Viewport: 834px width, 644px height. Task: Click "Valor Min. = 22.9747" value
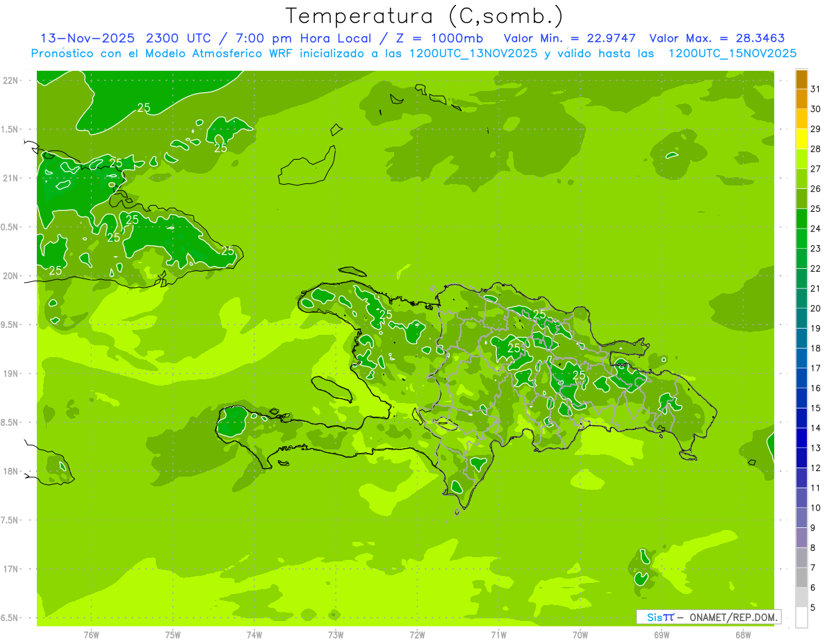click(x=570, y=38)
